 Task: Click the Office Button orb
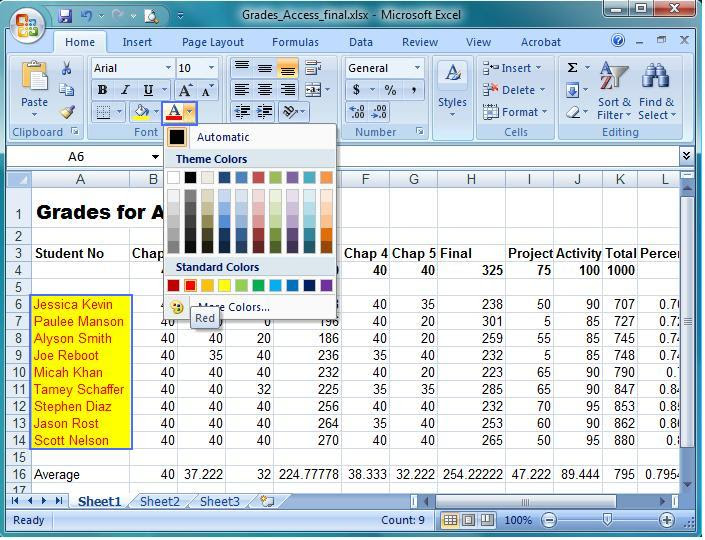27,25
